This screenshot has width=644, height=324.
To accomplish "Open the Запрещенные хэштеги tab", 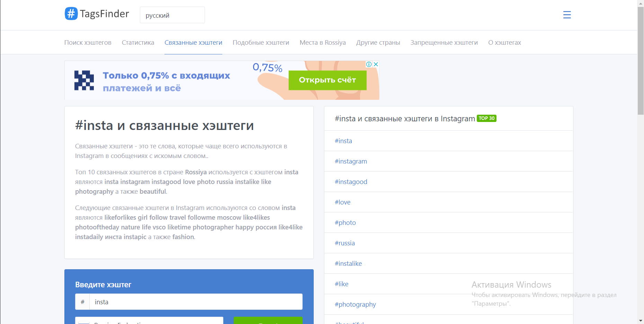I will pyautogui.click(x=444, y=42).
